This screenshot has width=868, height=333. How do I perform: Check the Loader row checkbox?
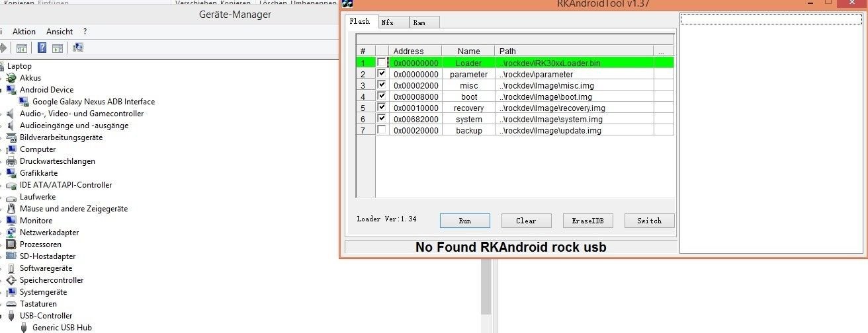click(x=382, y=63)
